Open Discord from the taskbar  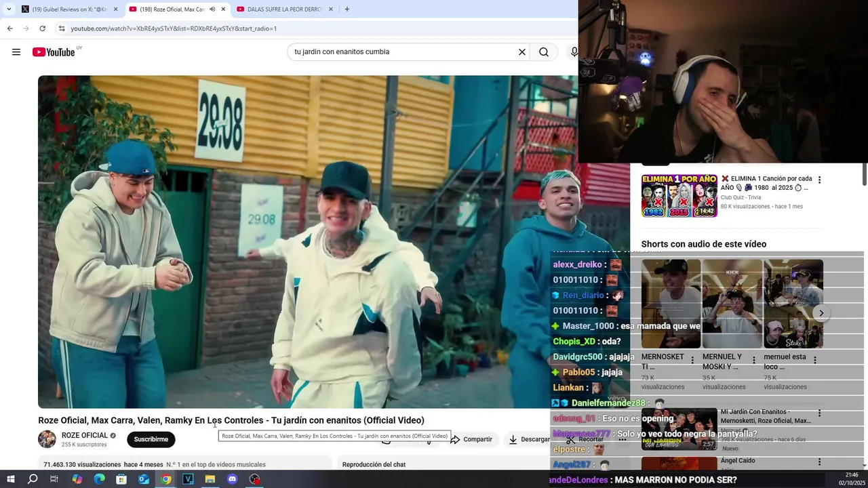point(233,479)
